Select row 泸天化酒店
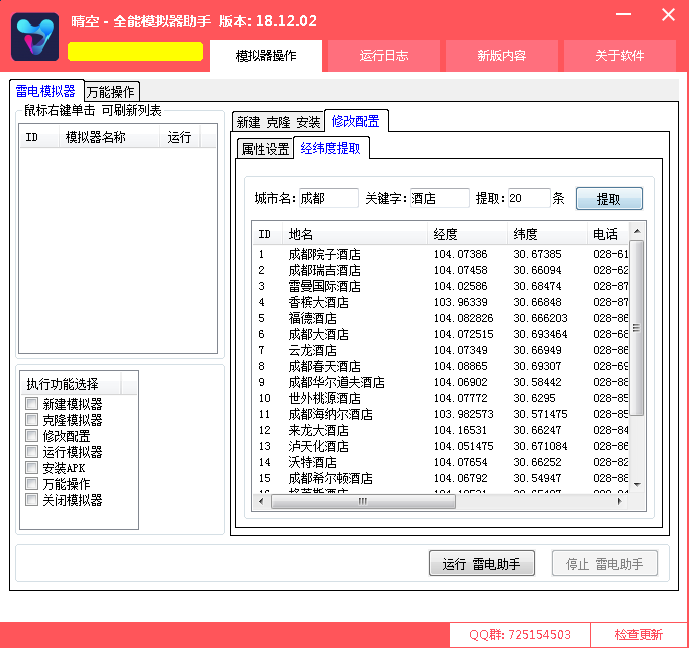The width and height of the screenshot is (689, 648). coord(441,446)
